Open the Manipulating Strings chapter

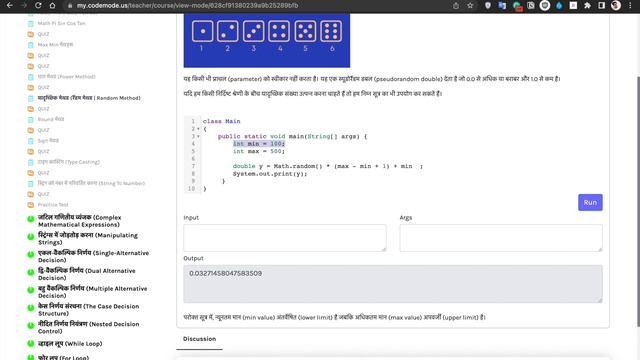[x=88, y=239]
